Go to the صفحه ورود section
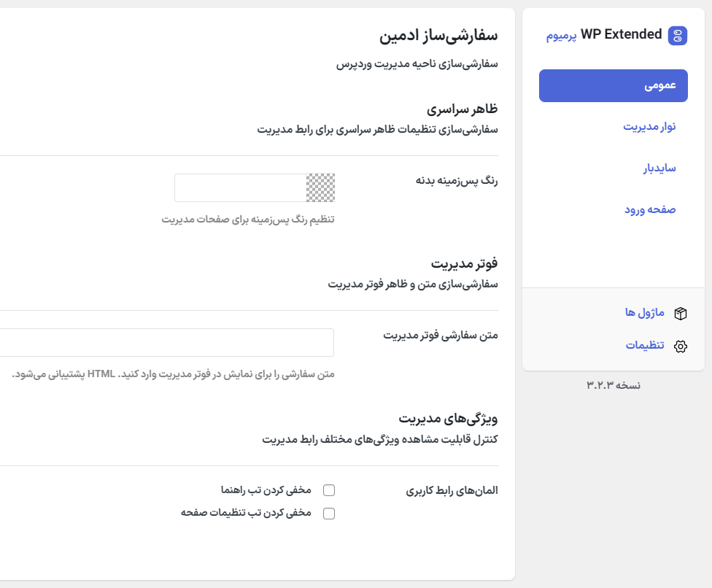 (650, 209)
